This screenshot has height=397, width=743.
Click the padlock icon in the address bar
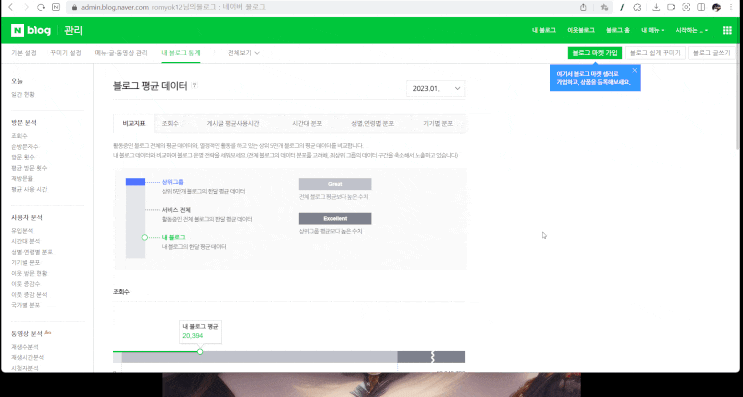(74, 8)
